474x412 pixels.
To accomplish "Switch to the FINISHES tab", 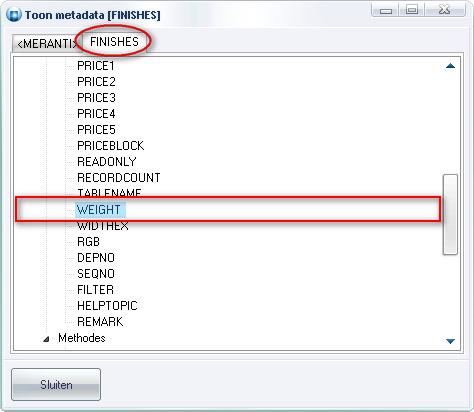I will tap(114, 42).
